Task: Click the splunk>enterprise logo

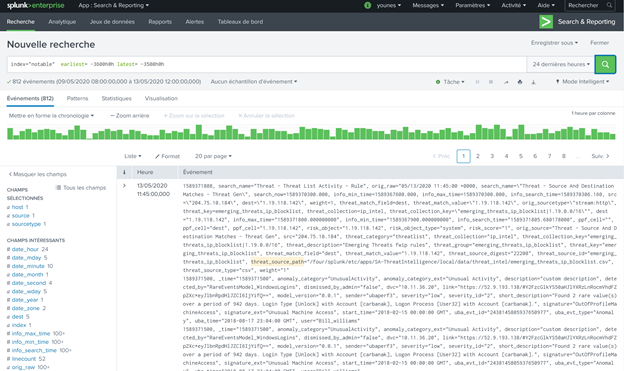Action: click(x=35, y=5)
